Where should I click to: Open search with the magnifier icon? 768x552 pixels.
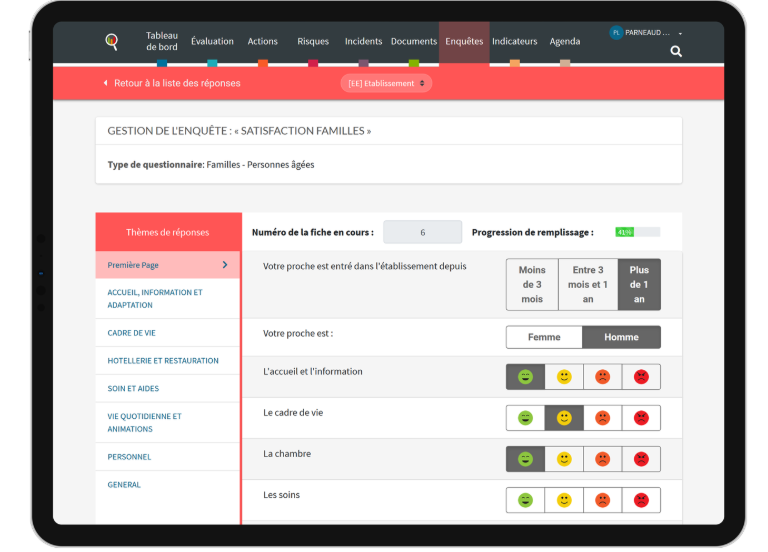click(x=676, y=51)
